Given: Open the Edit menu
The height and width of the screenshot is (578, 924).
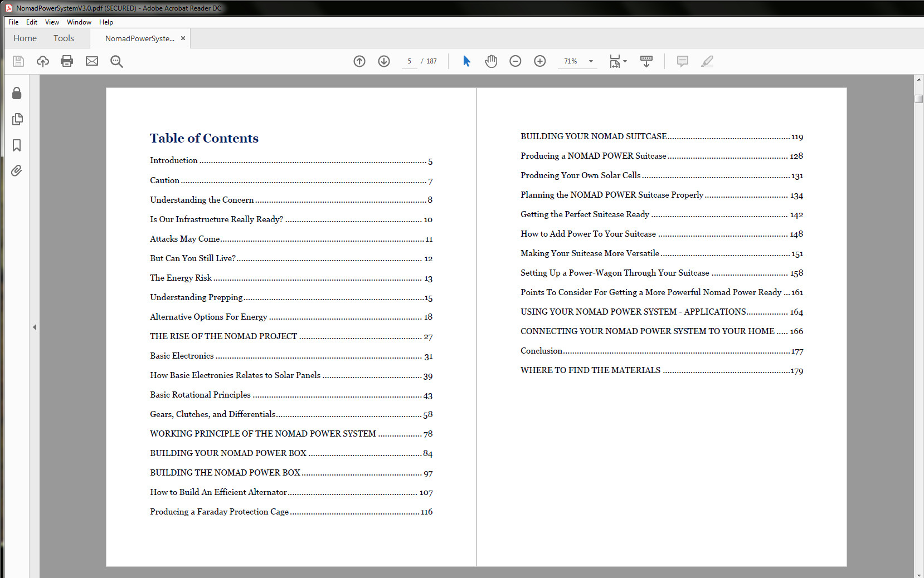Looking at the screenshot, I should 32,22.
